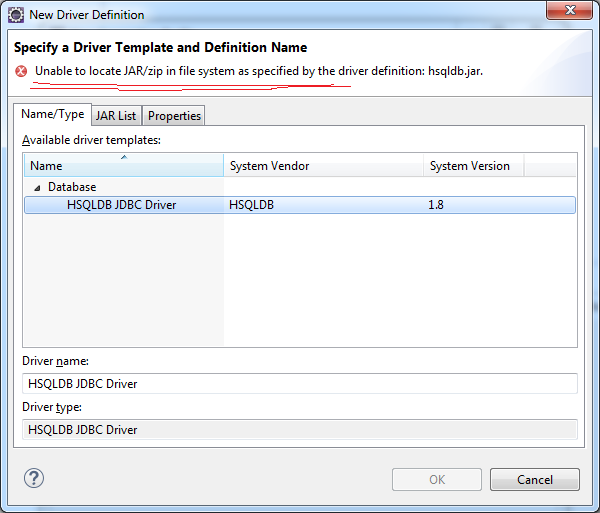Click the help question mark icon
Viewport: 600px width, 513px height.
click(x=34, y=478)
